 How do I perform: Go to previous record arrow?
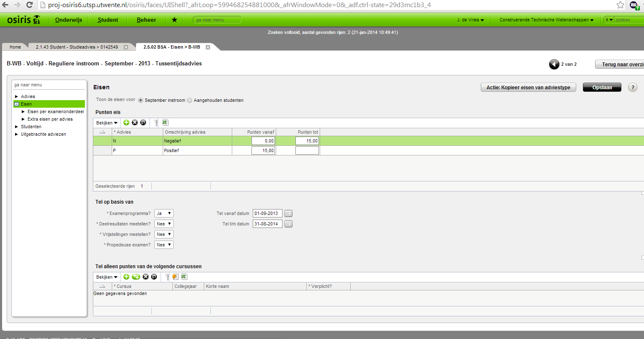(554, 64)
